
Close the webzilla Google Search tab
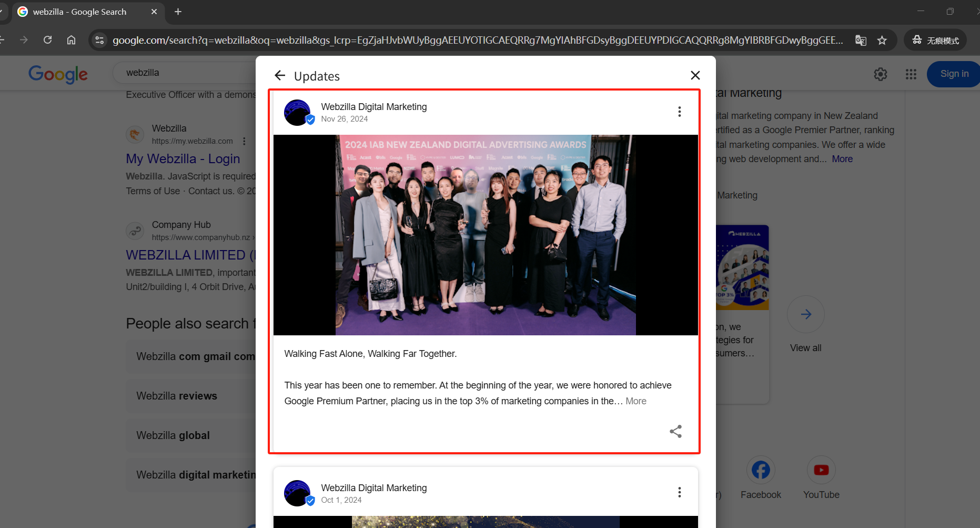pyautogui.click(x=154, y=12)
